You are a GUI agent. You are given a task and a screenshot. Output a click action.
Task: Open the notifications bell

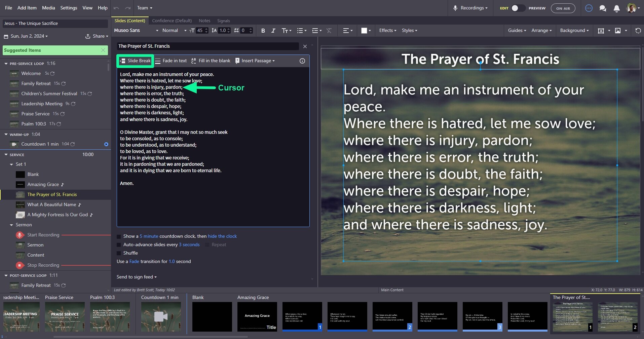pyautogui.click(x=616, y=8)
